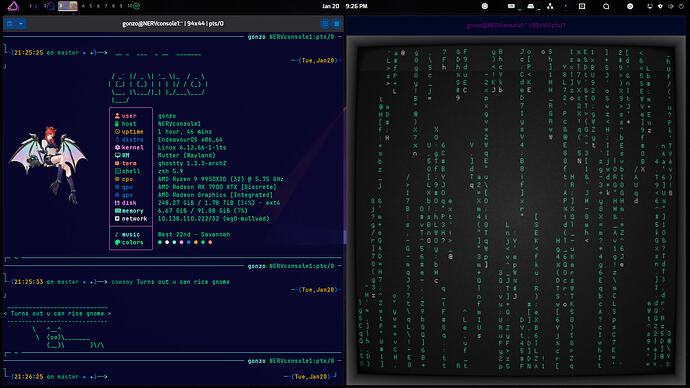Show the tab overview grid in terminal

325,23
